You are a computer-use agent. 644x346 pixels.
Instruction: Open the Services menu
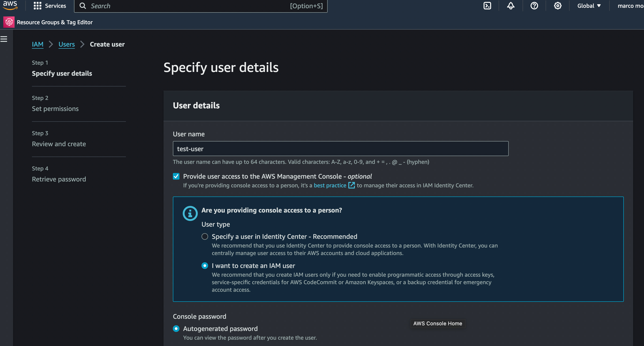click(55, 6)
